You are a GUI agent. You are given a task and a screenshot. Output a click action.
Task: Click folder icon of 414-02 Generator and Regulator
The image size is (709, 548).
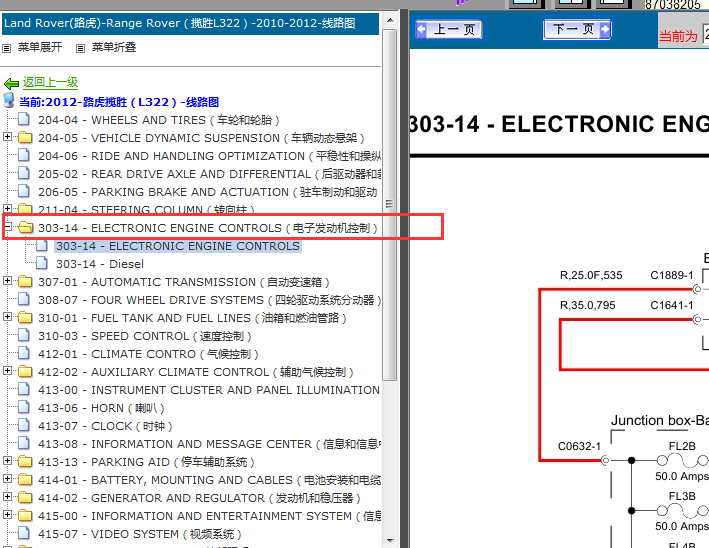(25, 498)
